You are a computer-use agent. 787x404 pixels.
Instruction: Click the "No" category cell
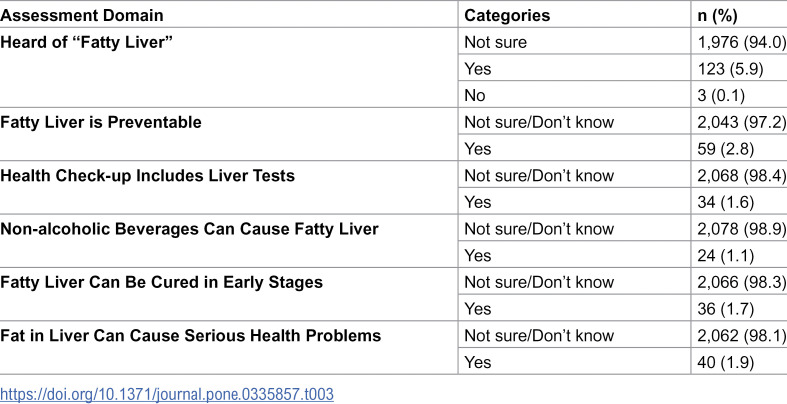point(475,95)
